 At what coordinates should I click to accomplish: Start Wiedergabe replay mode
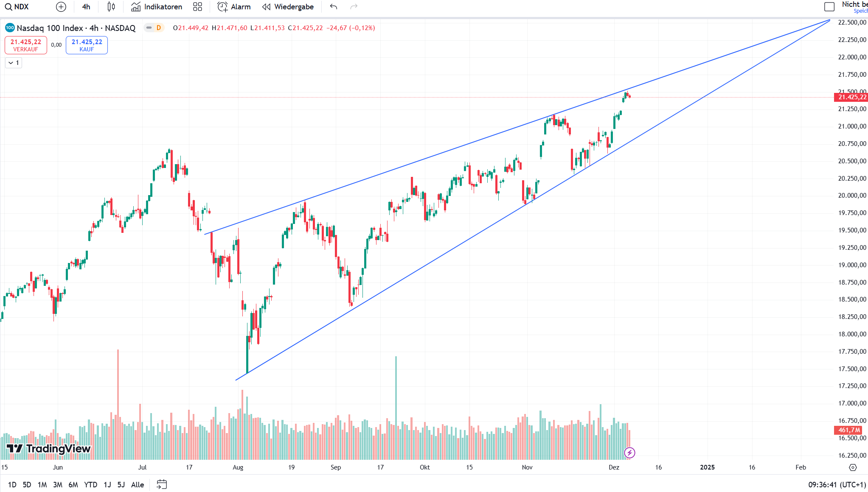click(x=288, y=7)
